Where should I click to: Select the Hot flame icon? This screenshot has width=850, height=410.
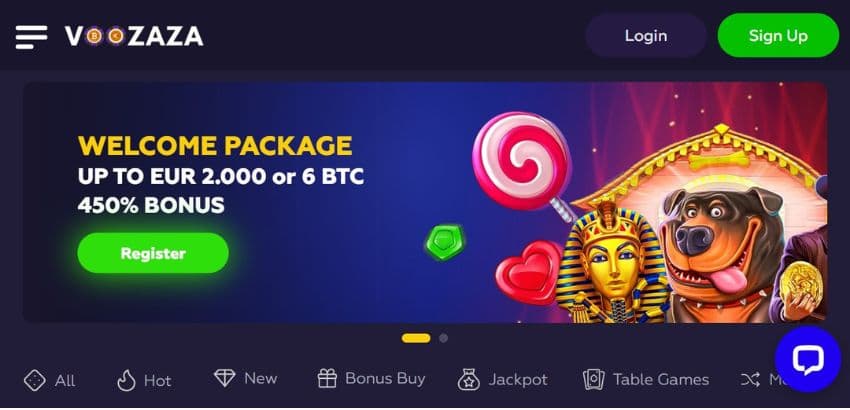(x=126, y=380)
